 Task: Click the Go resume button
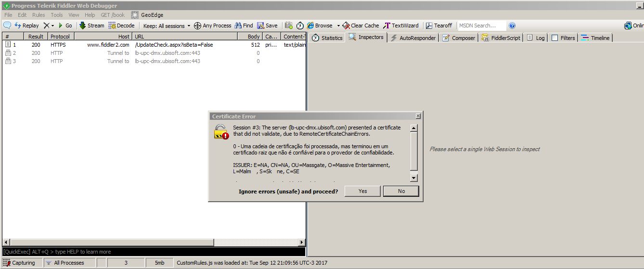[x=65, y=26]
